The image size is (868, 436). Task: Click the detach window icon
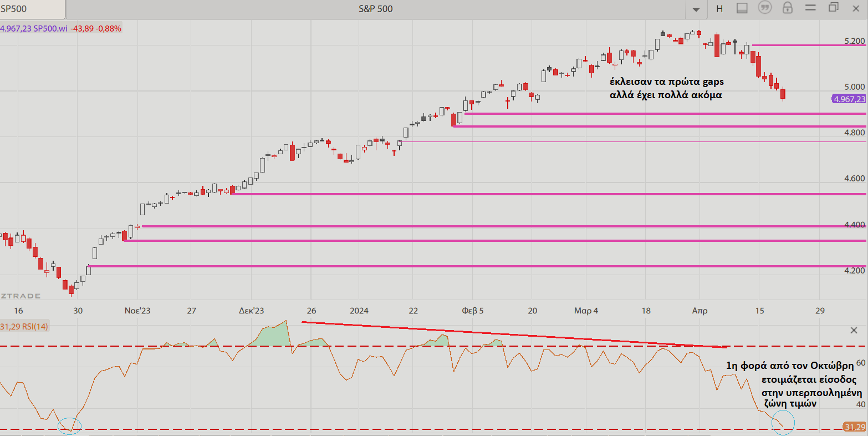point(833,8)
